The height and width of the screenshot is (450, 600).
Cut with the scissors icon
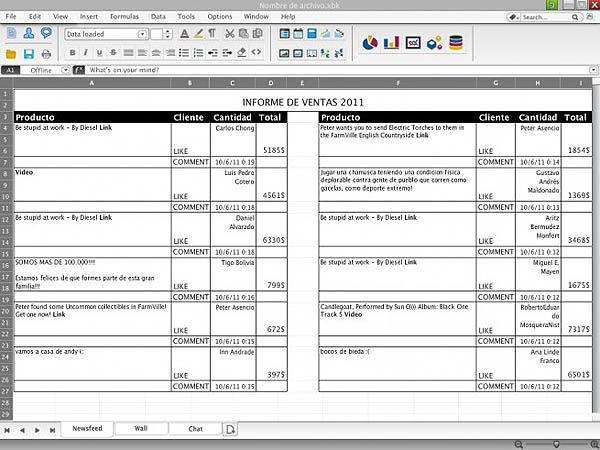tap(229, 34)
